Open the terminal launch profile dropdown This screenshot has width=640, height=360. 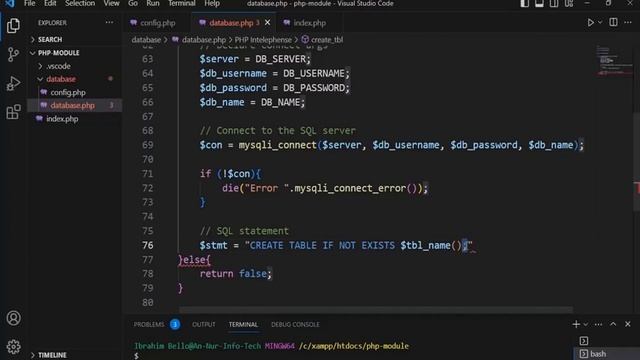(x=586, y=324)
